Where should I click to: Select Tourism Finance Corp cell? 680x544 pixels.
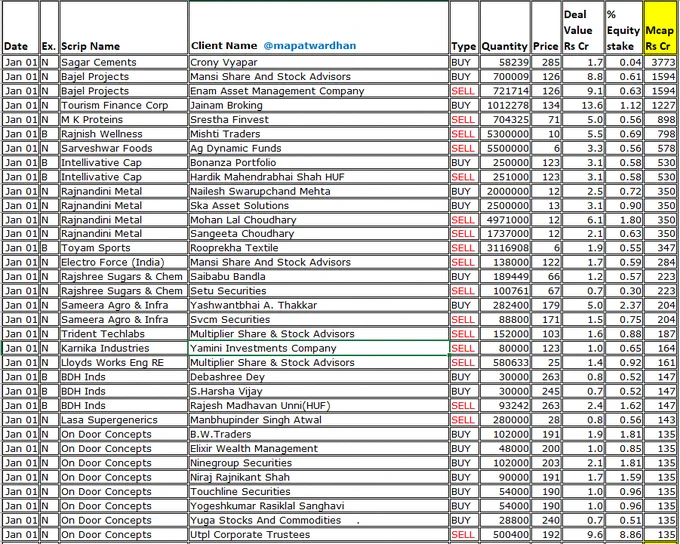click(x=124, y=105)
